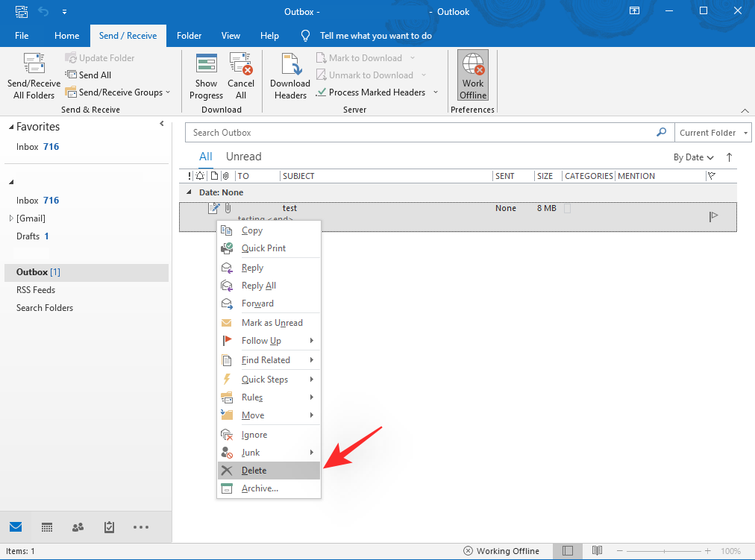Click flag icon on test message

click(x=713, y=217)
